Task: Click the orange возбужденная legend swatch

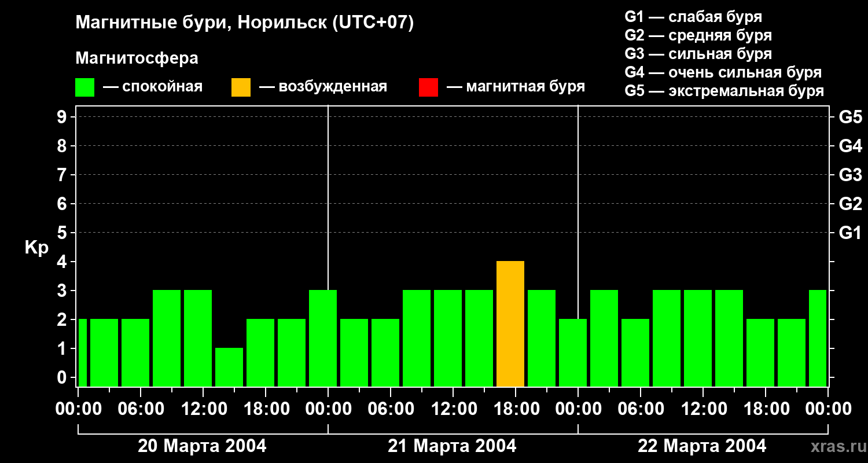Action: (x=241, y=87)
